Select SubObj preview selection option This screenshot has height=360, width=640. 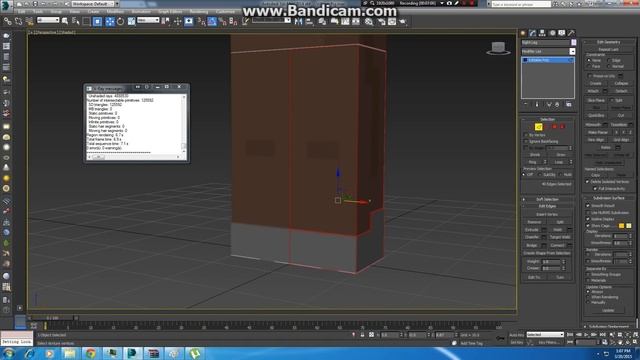[x=540, y=175]
